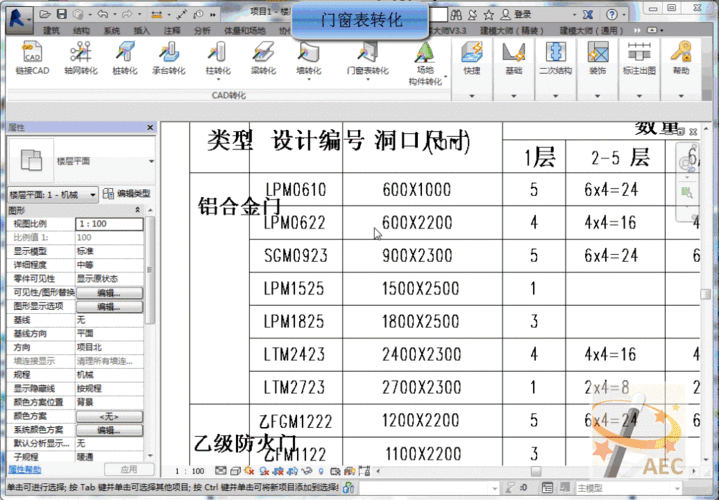Select the 梁转化 beam conversion tool

[x=263, y=58]
